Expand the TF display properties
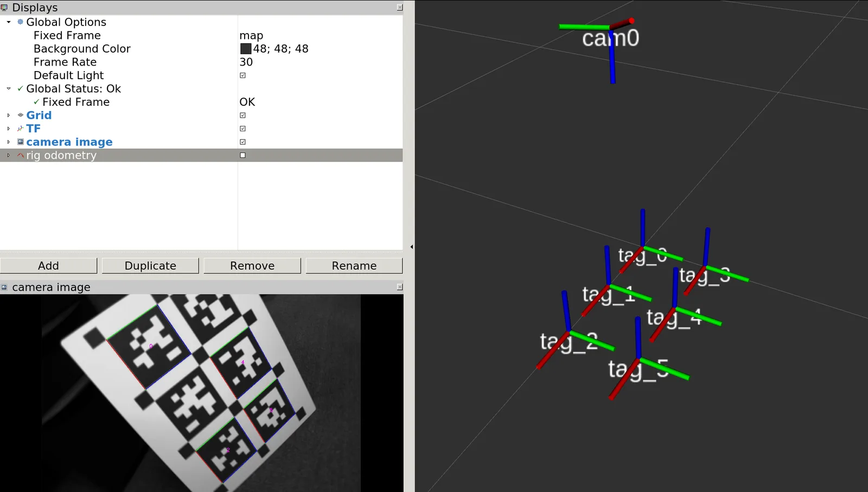Screen dimensions: 868x492 9,129
